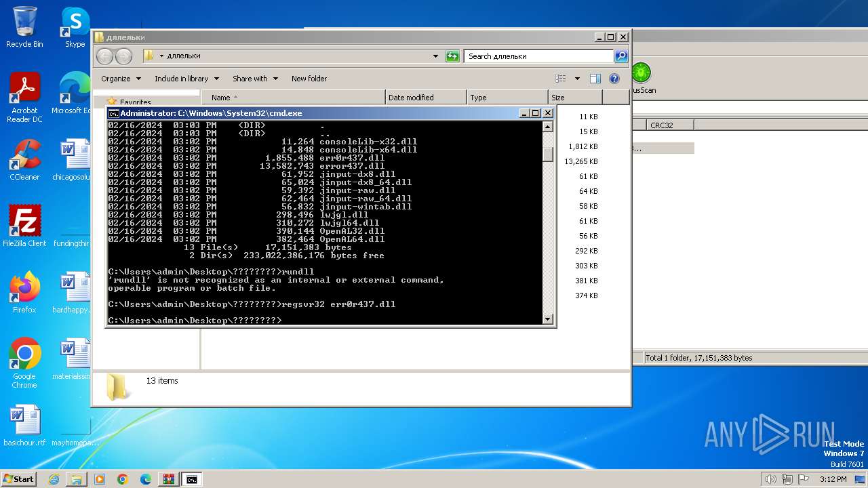Expand the address bar folder breadcrumb arrow
Image resolution: width=868 pixels, height=488 pixels.
(161, 56)
